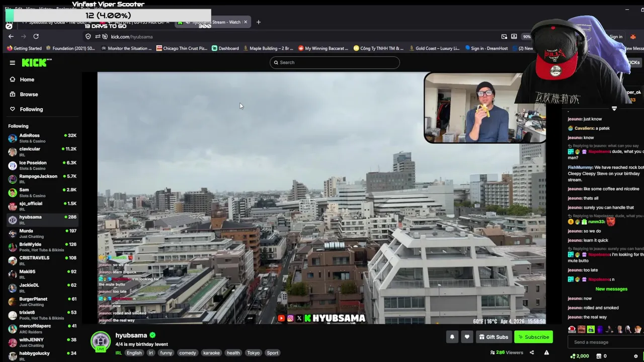The width and height of the screenshot is (644, 362).
Task: Select BrieWylde channel in Following list
Action: coord(42,247)
